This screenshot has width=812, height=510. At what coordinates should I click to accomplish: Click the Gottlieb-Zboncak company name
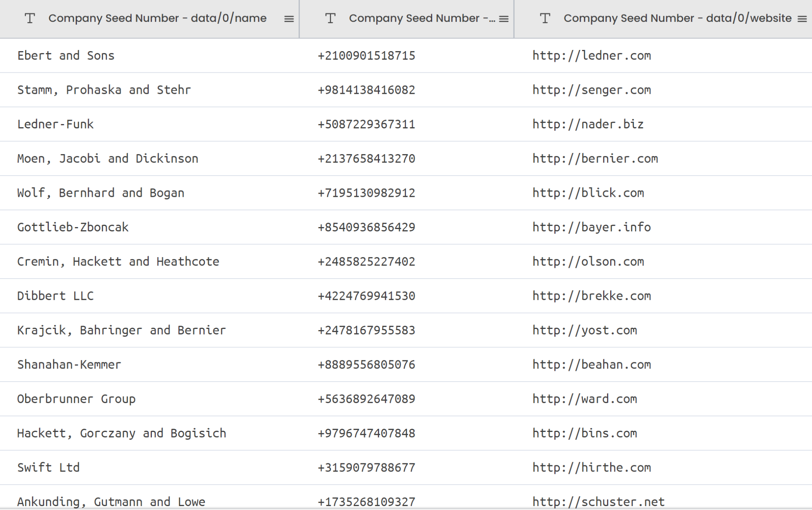[x=73, y=227]
